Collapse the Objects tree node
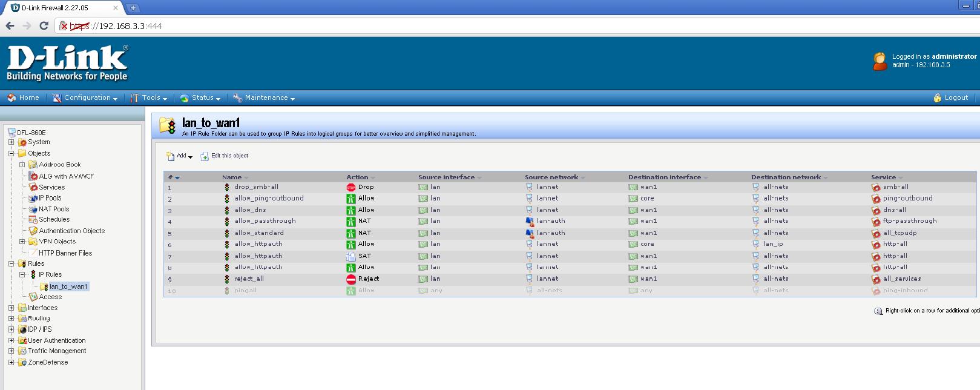 click(11, 153)
